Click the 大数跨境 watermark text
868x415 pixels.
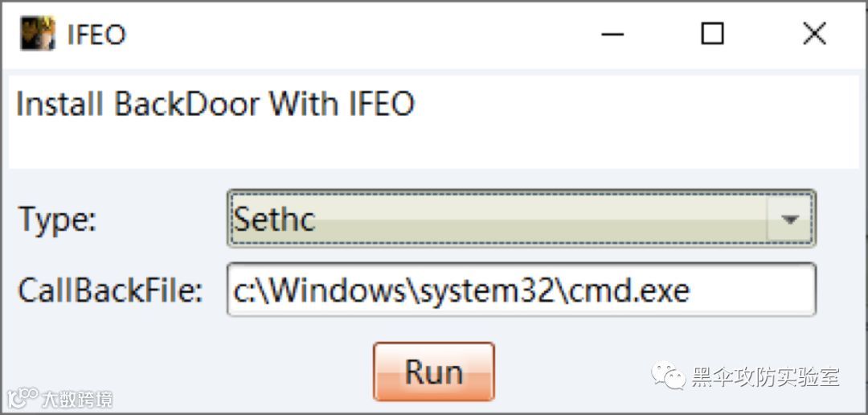[77, 399]
